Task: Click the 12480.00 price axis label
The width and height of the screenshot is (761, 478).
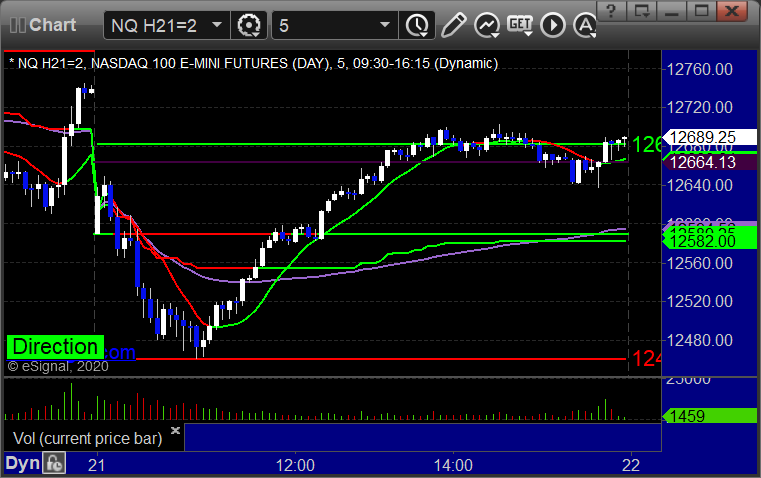Action: click(700, 340)
